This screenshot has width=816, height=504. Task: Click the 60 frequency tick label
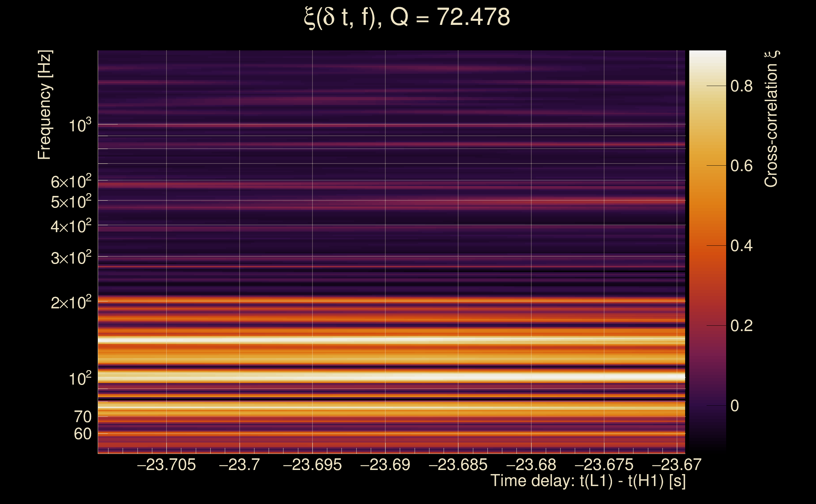[x=82, y=434]
